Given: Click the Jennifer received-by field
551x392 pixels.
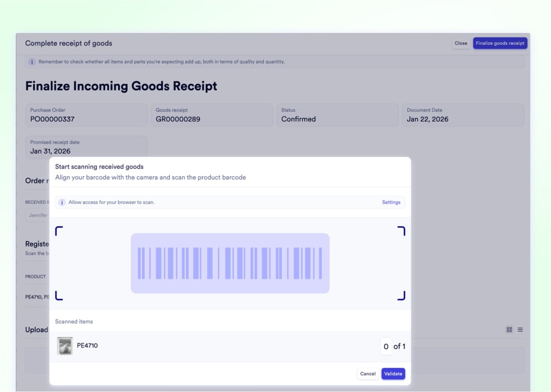Looking at the screenshot, I should 37,215.
